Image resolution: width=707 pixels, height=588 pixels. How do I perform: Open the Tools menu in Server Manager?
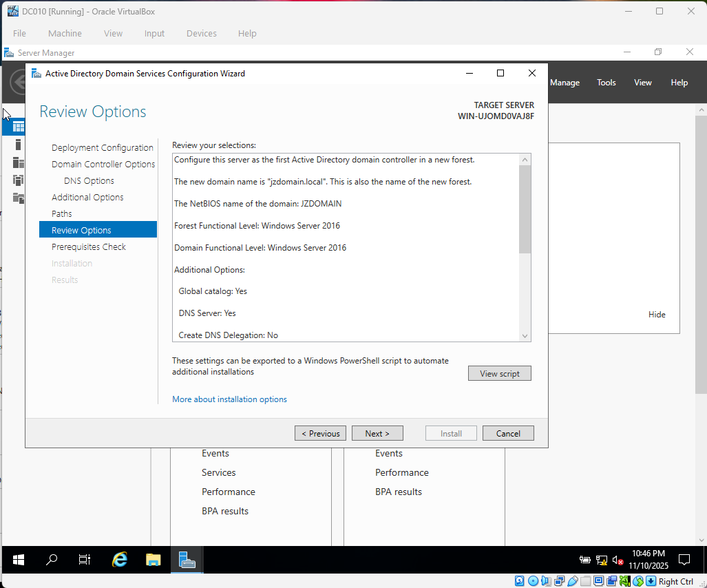pyautogui.click(x=606, y=83)
